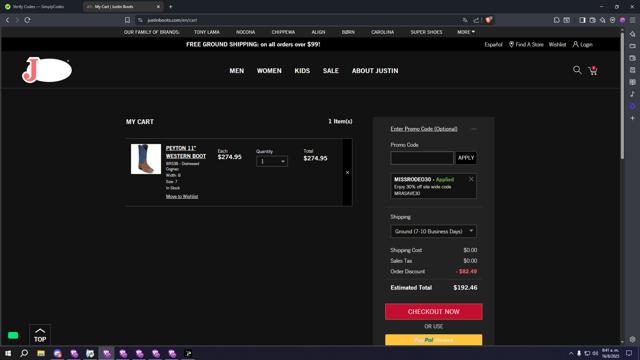Click the Estimated Total $192.46 value
This screenshot has width=640, height=360.
[465, 287]
